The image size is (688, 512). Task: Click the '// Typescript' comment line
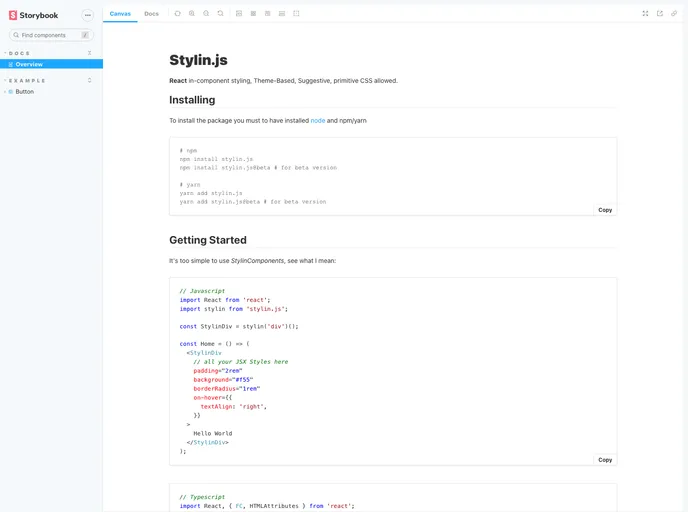point(202,497)
